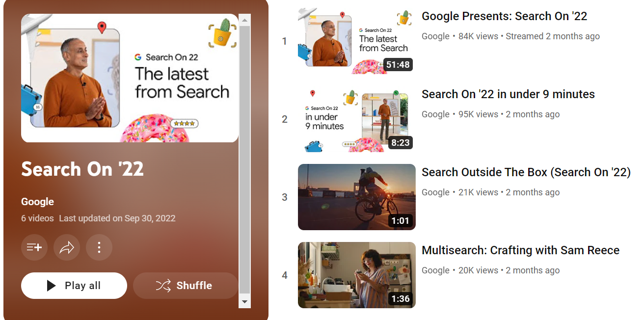Click the scrollbar up arrow
This screenshot has width=644, height=320.
pyautogui.click(x=244, y=20)
